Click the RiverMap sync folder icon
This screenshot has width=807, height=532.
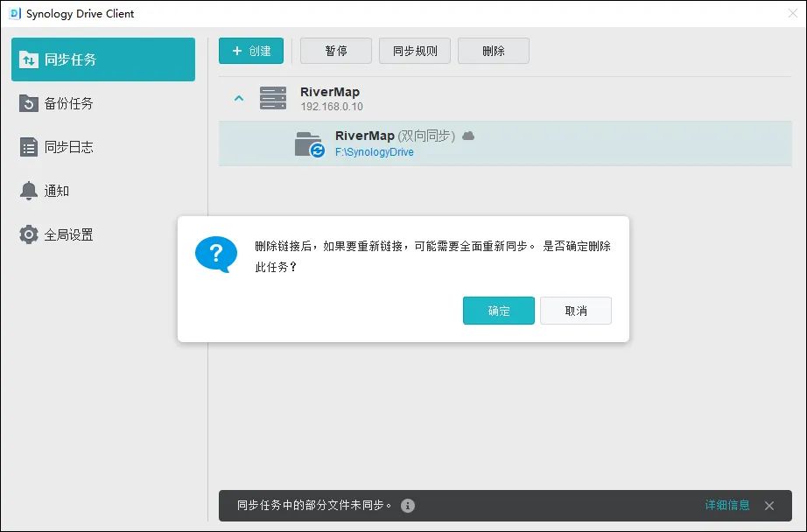click(309, 143)
